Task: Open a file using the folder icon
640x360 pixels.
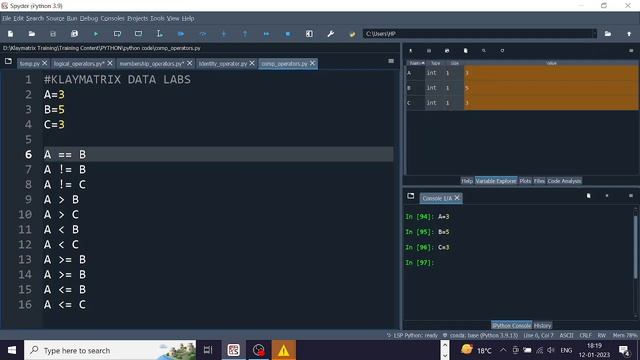Action: pos(32,34)
